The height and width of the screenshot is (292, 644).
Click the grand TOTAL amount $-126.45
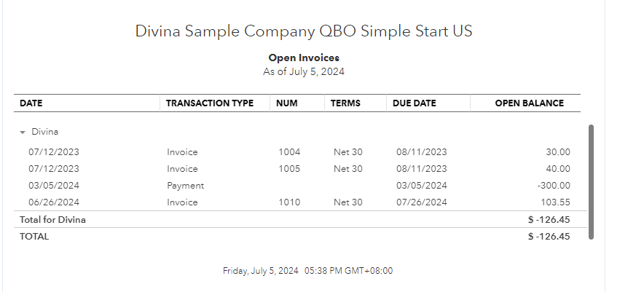(x=549, y=236)
